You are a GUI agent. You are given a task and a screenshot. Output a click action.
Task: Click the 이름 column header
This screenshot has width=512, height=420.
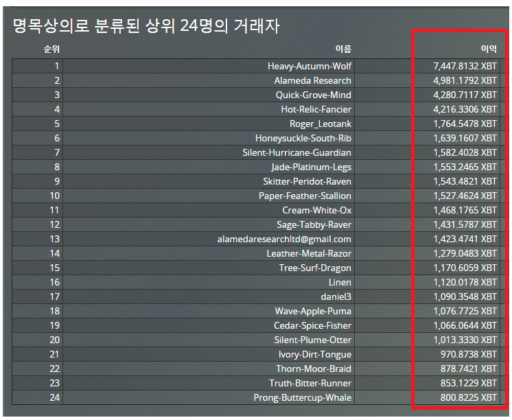(x=343, y=49)
